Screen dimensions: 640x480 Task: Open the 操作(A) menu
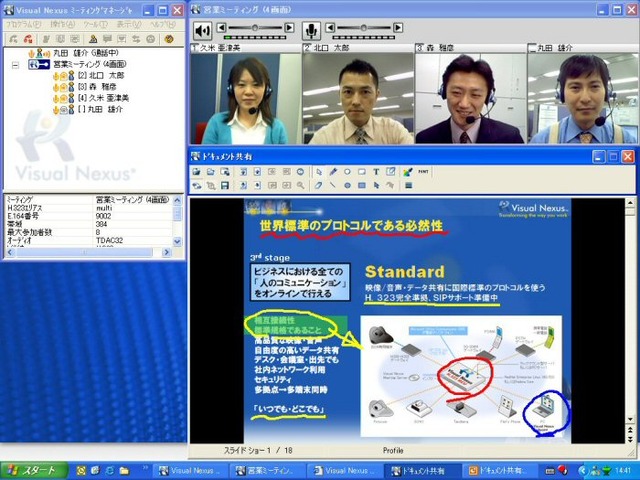[x=62, y=24]
